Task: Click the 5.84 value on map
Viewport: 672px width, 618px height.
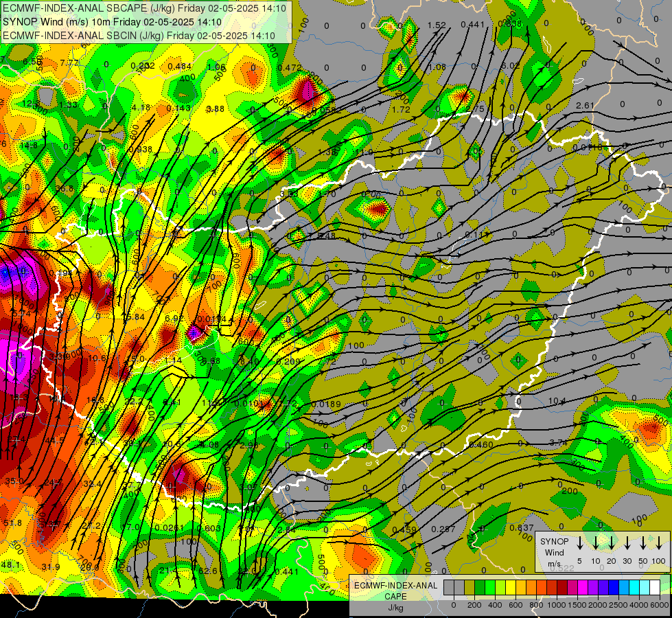Action: pyautogui.click(x=135, y=317)
